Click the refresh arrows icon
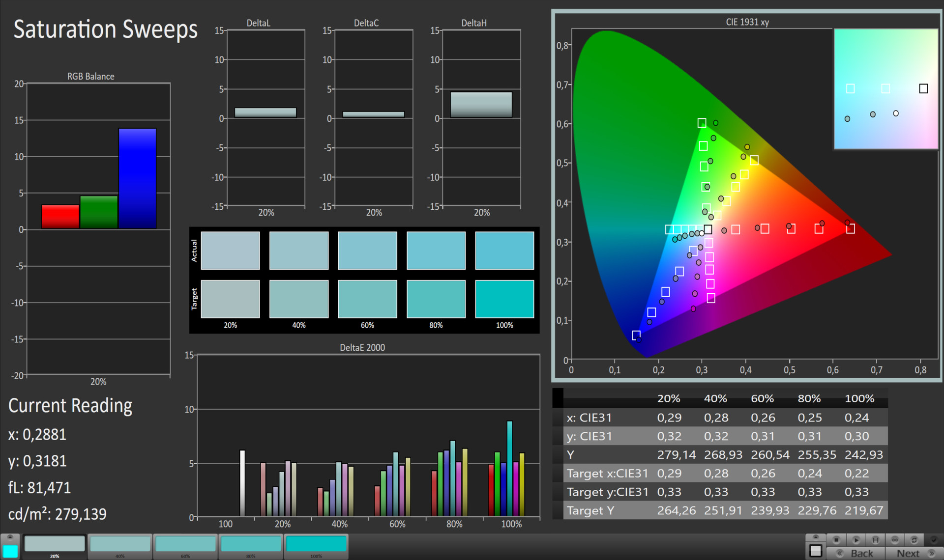 914,540
